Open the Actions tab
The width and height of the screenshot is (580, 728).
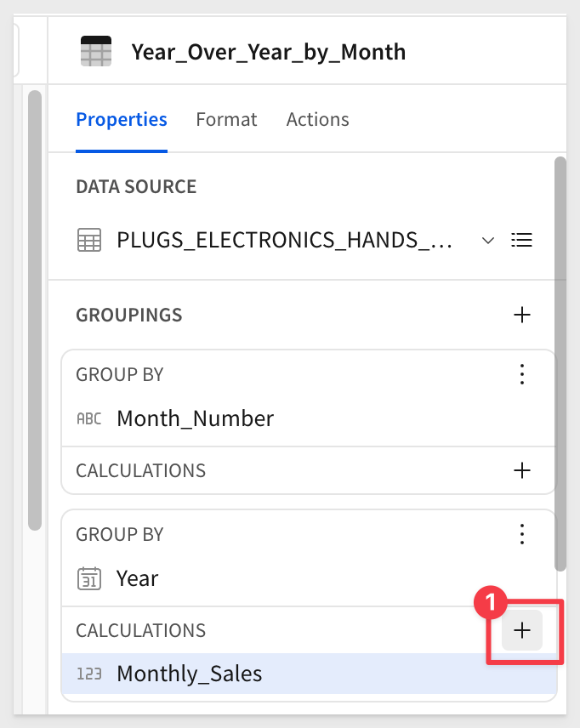[x=317, y=120]
